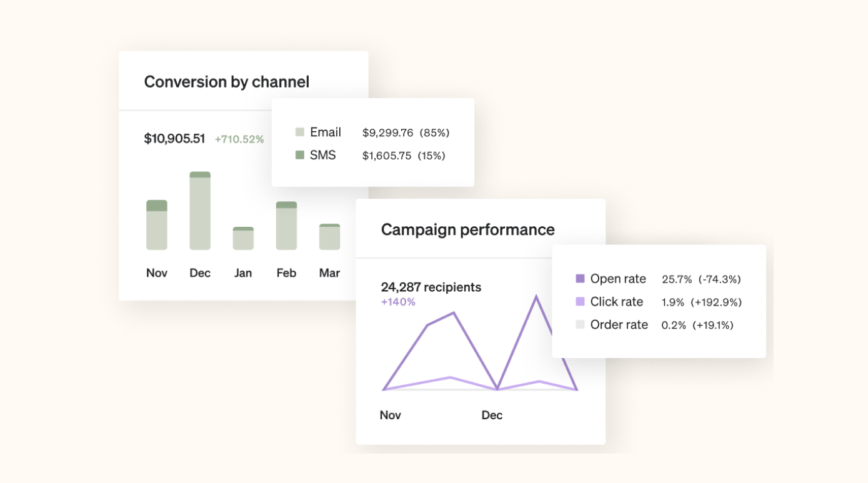Click the "24,287 recipients" text

click(431, 287)
